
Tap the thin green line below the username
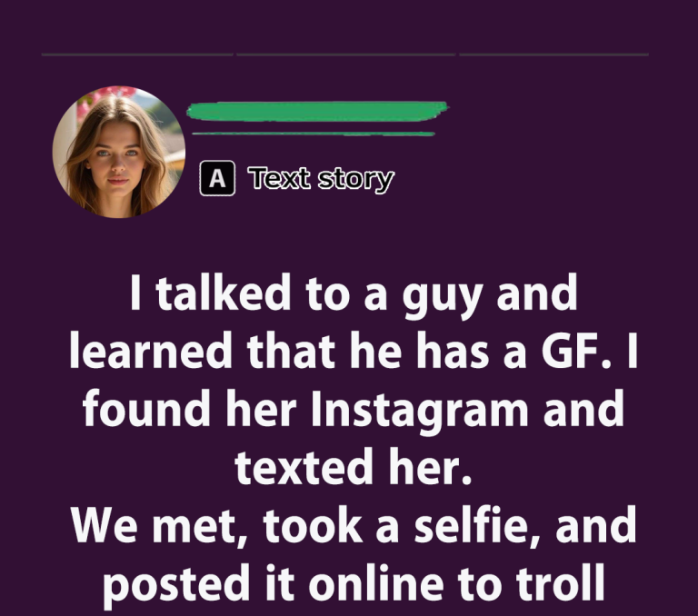coord(314,134)
